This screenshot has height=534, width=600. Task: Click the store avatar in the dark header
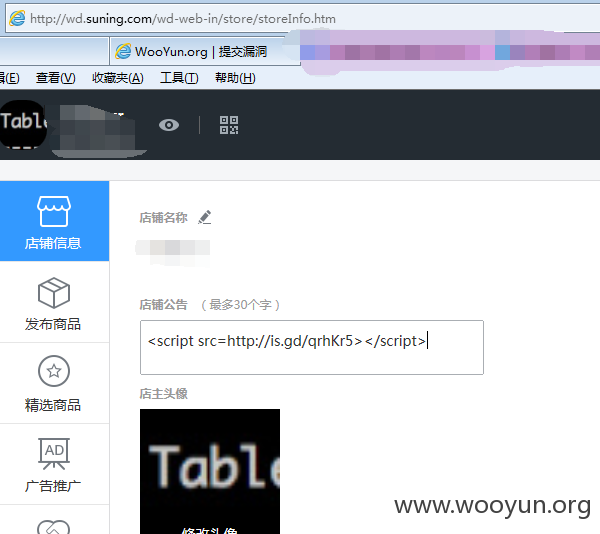point(23,124)
